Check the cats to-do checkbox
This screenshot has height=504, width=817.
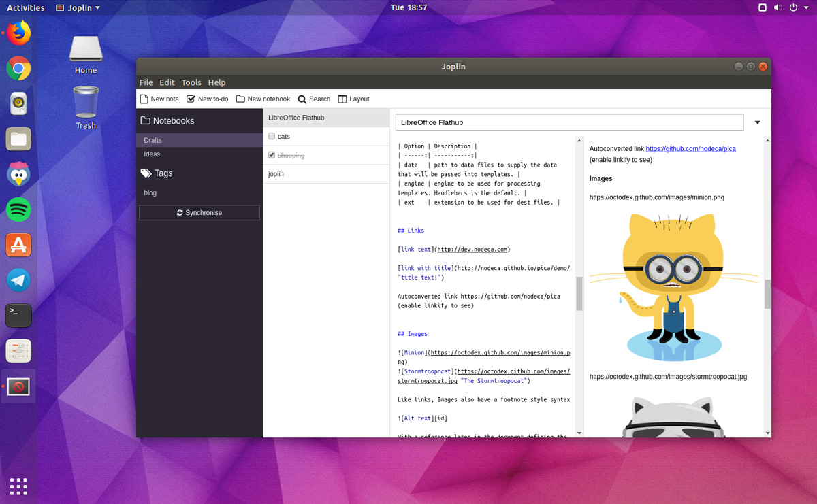point(272,137)
